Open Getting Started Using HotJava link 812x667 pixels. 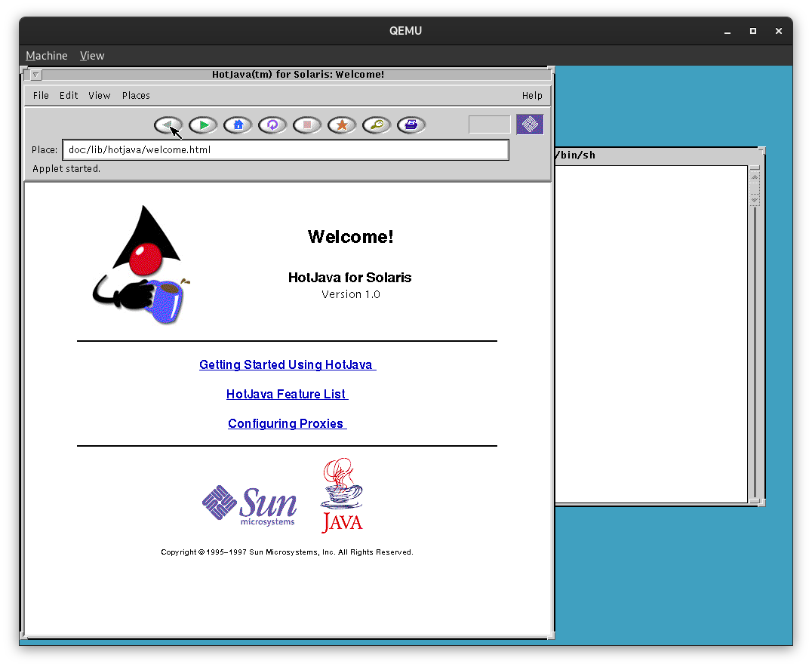288,364
